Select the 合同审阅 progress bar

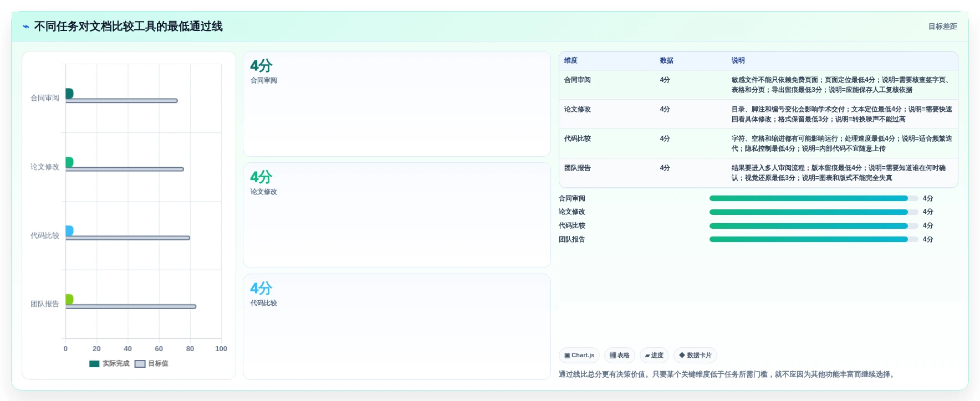(x=814, y=198)
